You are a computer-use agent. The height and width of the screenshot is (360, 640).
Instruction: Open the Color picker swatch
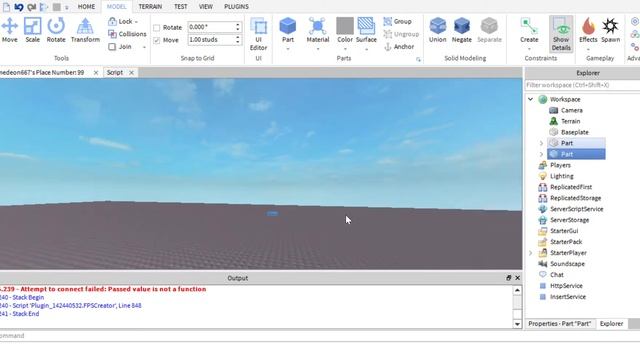(344, 26)
